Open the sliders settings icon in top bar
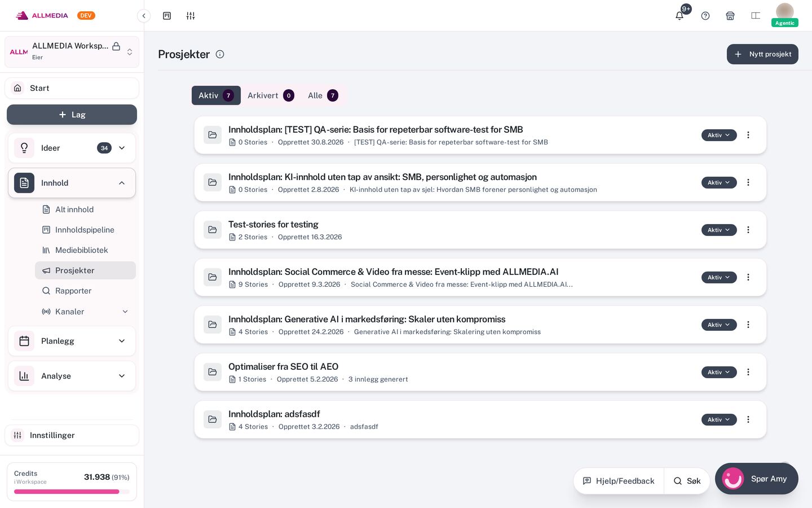This screenshot has width=812, height=508. 191,16
